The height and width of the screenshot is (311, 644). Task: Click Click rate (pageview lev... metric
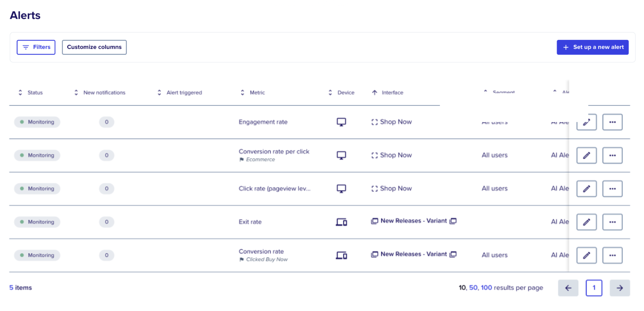[275, 189]
